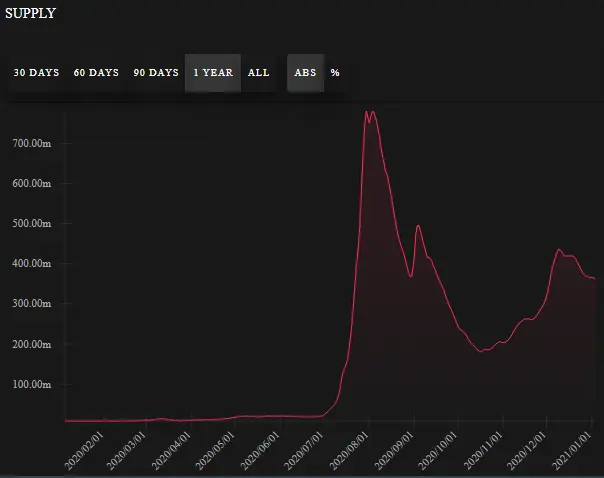The height and width of the screenshot is (478, 604).
Task: Click the 2020/10/01 date label
Action: [438, 451]
